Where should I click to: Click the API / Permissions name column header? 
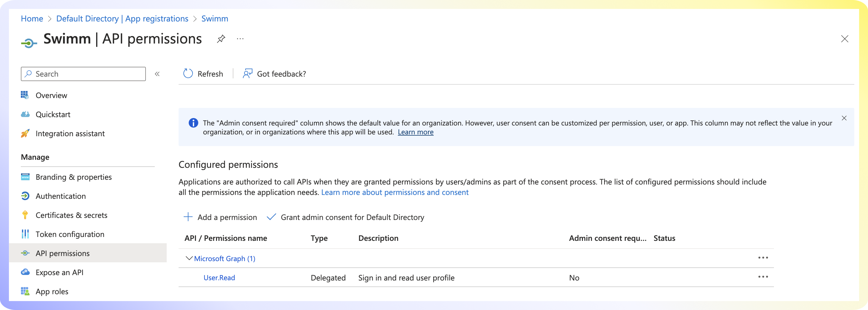pos(226,238)
